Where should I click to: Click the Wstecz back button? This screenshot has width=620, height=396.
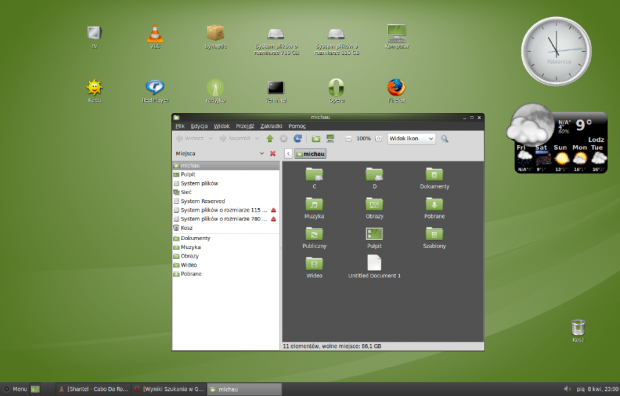tap(190, 138)
